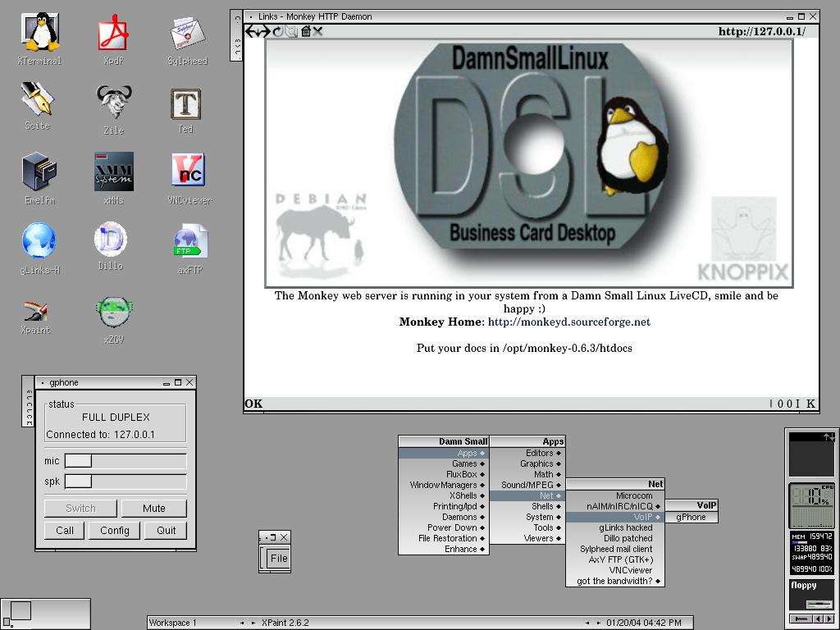Reload the page in Links

277,32
